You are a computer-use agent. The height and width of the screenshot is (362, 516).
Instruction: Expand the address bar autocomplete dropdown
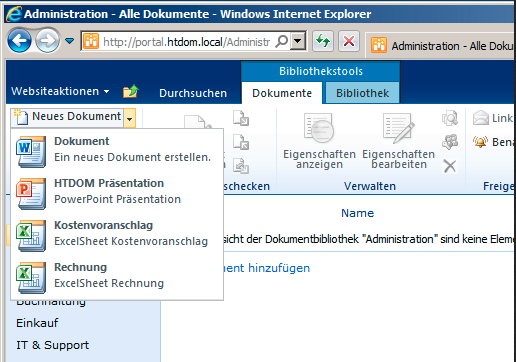pyautogui.click(x=298, y=42)
